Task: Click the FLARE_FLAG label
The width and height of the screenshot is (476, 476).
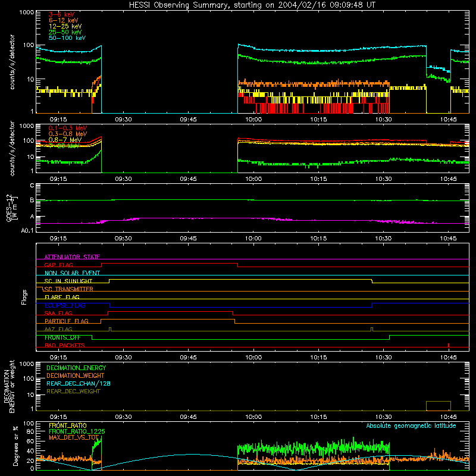Action: click(62, 297)
